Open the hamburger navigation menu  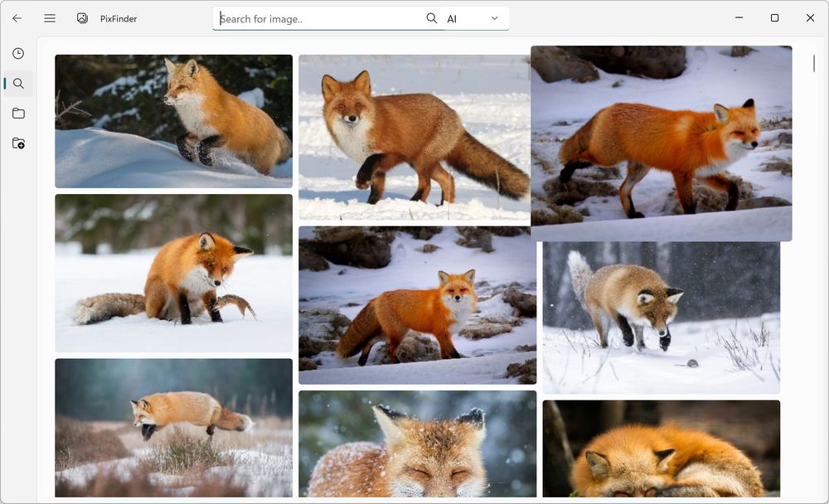pyautogui.click(x=50, y=18)
